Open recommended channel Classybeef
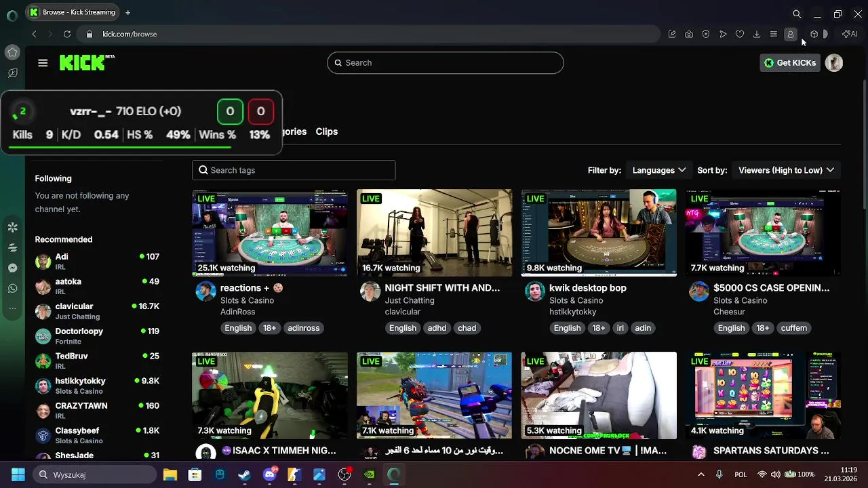The width and height of the screenshot is (868, 488). (97, 435)
